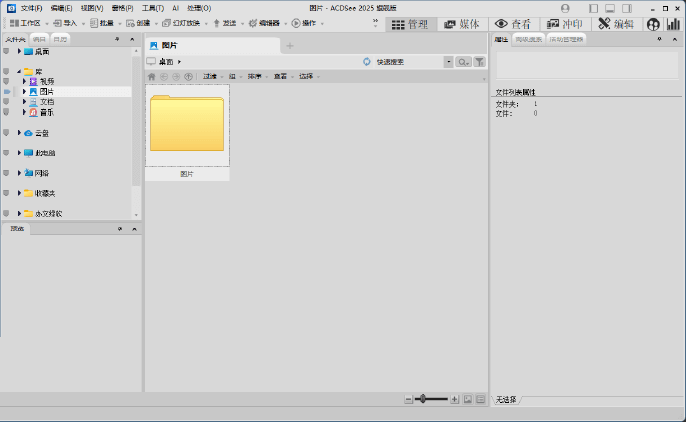Viewport: 686px width, 422px height.
Task: Toggle easy-select marker for 文档
Action: pyautogui.click(x=6, y=101)
